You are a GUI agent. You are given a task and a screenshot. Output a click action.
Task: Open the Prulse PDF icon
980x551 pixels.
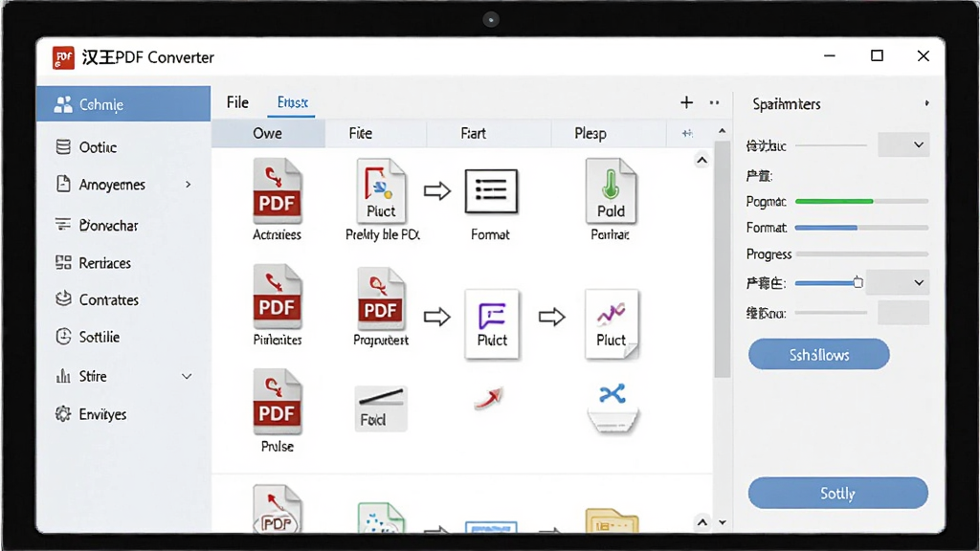tap(277, 402)
